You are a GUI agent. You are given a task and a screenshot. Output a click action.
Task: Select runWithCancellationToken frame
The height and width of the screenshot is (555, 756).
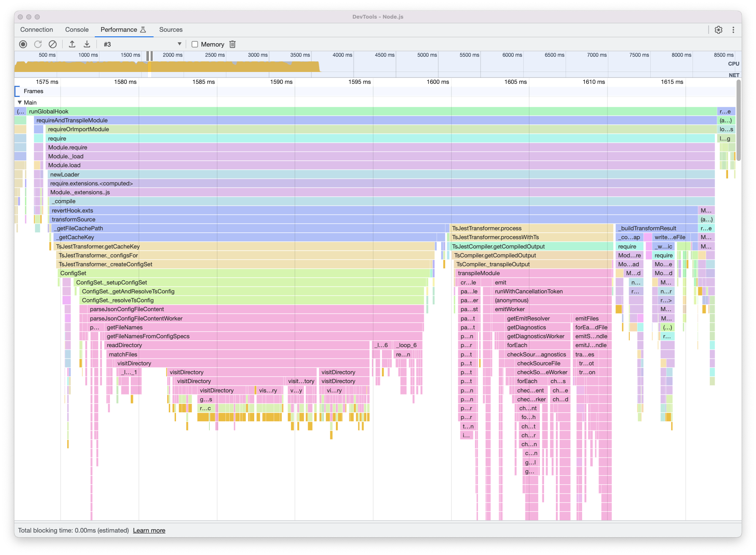click(x=552, y=291)
